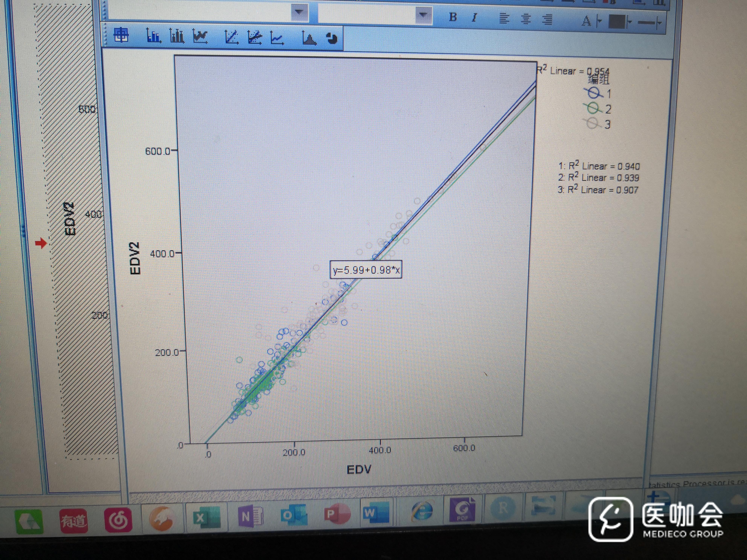
Task: Click the pivot table icon in the chart toolbar
Action: pos(121,35)
